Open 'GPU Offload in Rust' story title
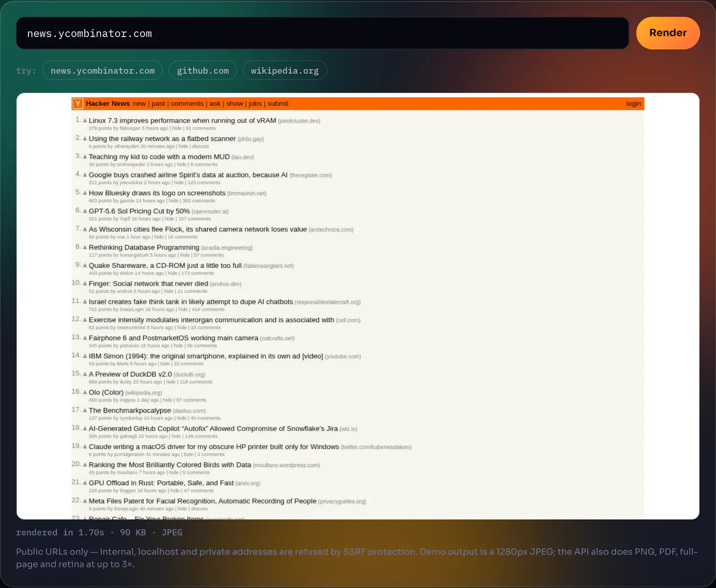The height and width of the screenshot is (588, 716). [161, 483]
